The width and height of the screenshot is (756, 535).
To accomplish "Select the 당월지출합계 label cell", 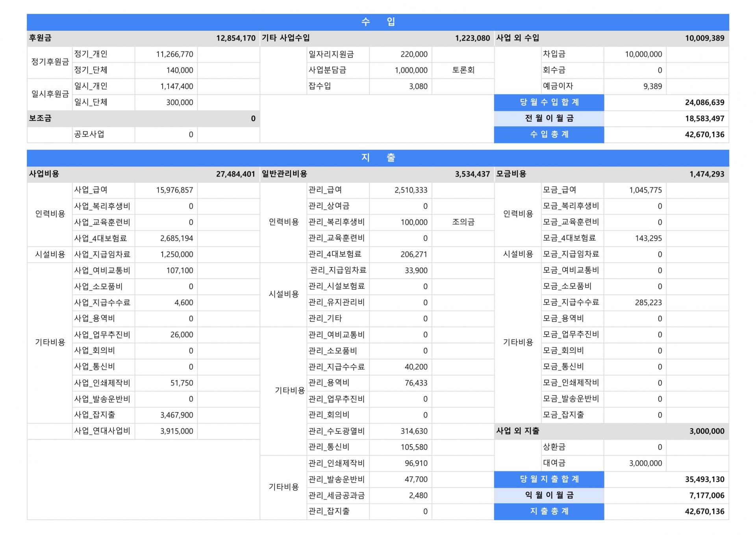I will [549, 479].
